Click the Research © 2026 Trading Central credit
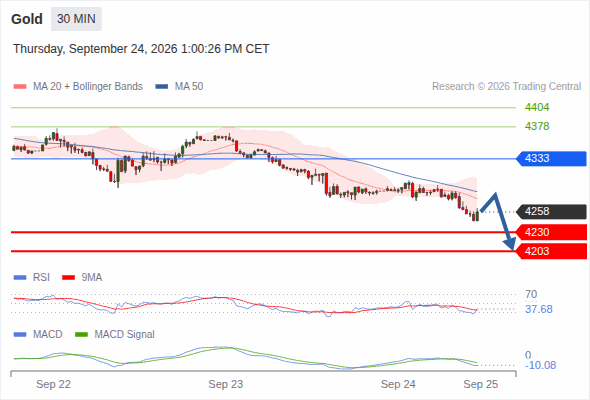 [x=506, y=87]
